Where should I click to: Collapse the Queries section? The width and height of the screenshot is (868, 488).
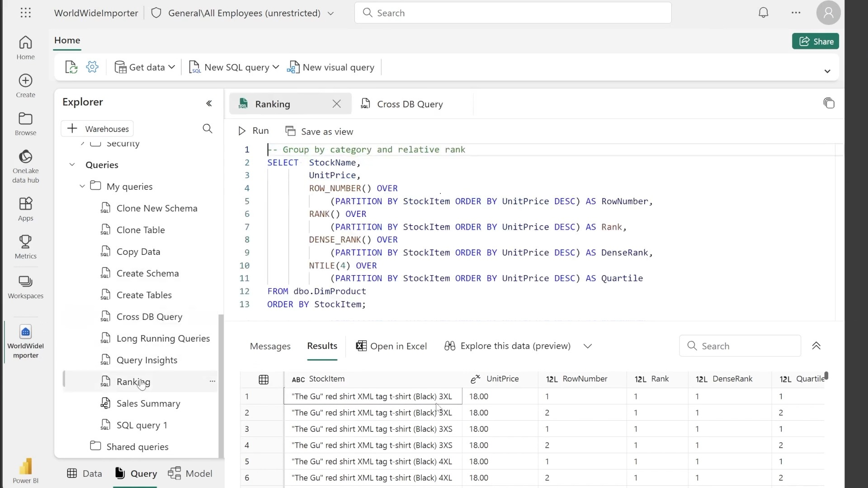pyautogui.click(x=72, y=164)
